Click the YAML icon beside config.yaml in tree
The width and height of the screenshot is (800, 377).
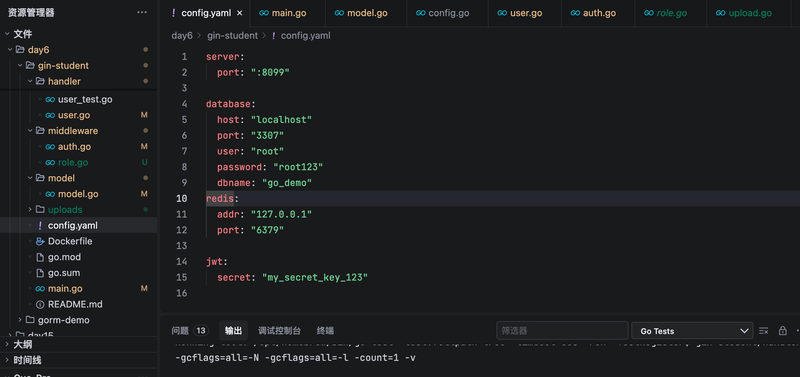40,225
